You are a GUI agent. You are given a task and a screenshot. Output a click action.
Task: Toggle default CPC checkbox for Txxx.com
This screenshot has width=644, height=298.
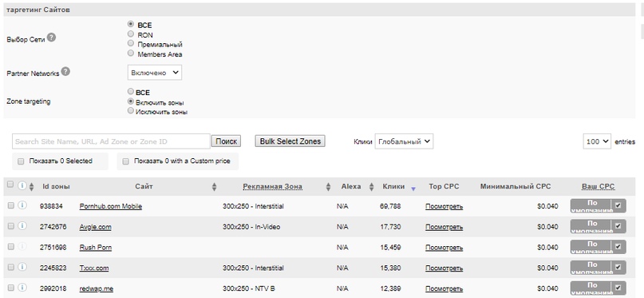click(x=618, y=268)
